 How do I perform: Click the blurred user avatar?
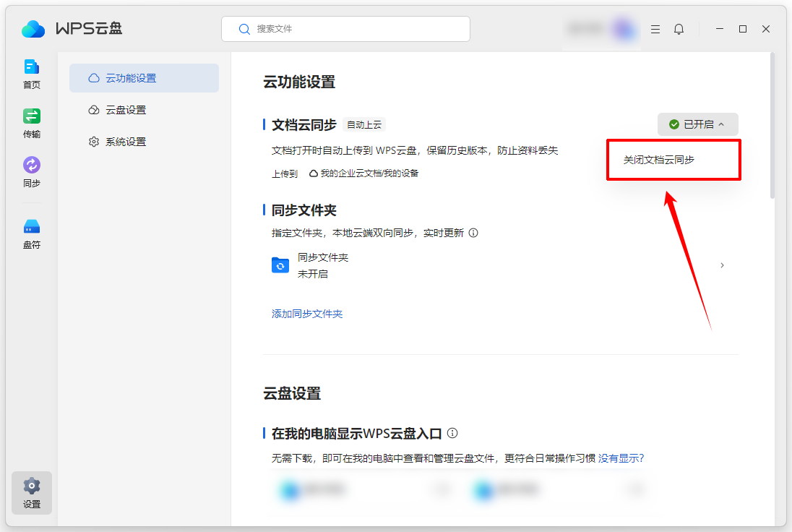(624, 30)
